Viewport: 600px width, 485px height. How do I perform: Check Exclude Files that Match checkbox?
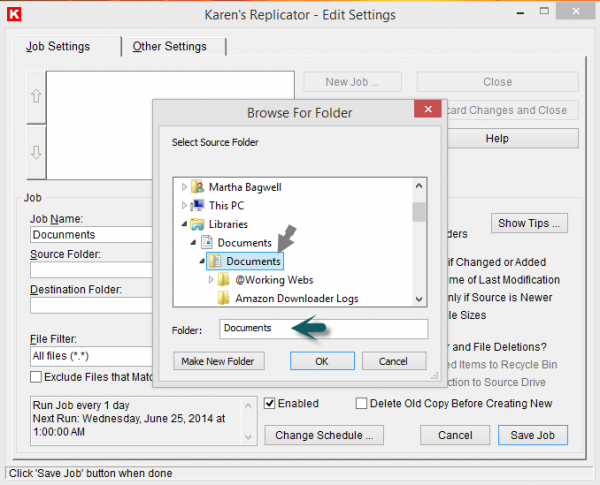coord(36,377)
